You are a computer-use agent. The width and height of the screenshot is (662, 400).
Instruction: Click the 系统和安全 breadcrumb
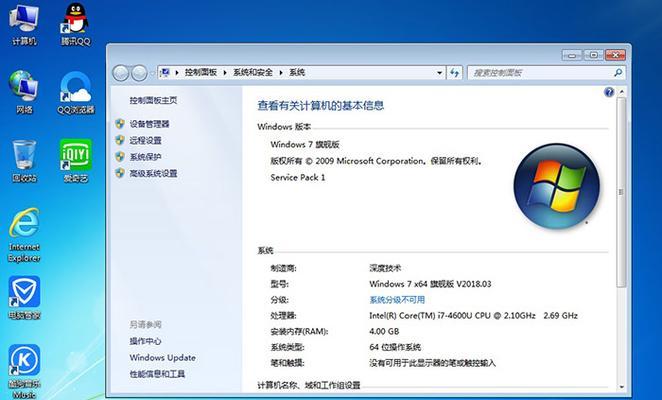coord(253,73)
